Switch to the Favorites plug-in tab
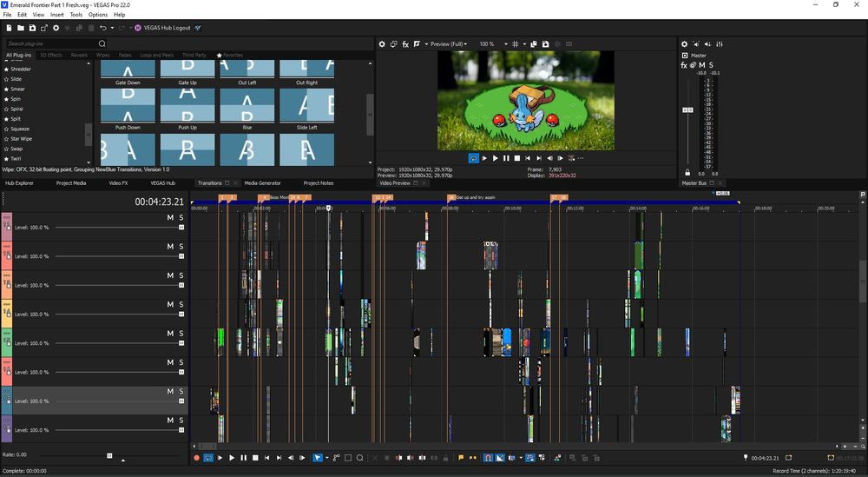The image size is (868, 477). 230,55
